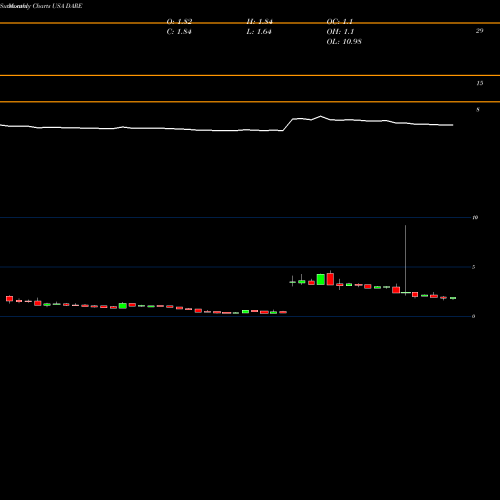
Task: Click the 'H: 1.84' high price value
Action: 259,22
